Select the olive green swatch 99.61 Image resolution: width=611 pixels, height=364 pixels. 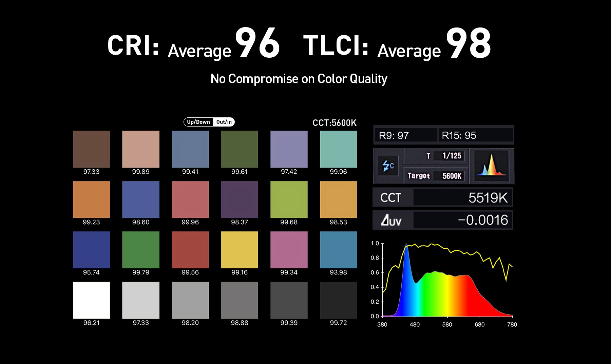click(x=240, y=149)
